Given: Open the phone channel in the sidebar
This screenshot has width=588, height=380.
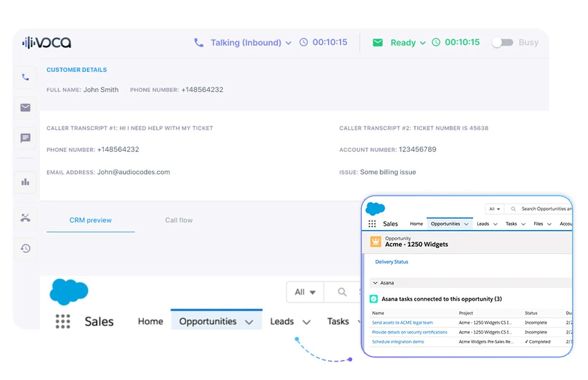Looking at the screenshot, I should click(x=26, y=77).
